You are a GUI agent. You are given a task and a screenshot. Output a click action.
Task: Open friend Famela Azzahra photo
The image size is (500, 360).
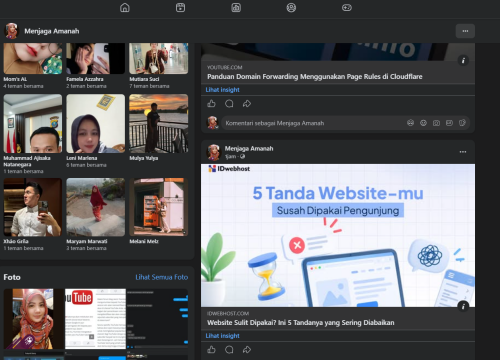click(96, 58)
